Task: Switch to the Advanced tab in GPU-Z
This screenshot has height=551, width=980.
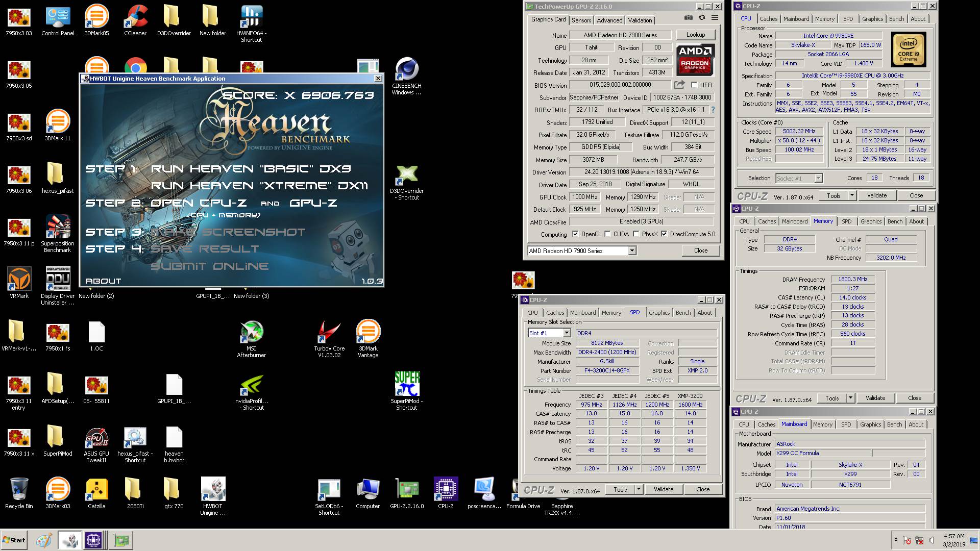Action: 609,20
